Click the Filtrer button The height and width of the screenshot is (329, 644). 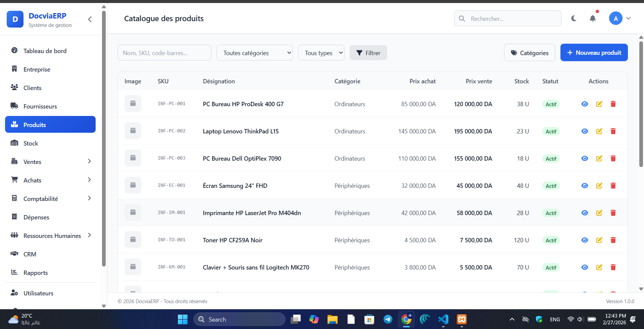coord(368,53)
